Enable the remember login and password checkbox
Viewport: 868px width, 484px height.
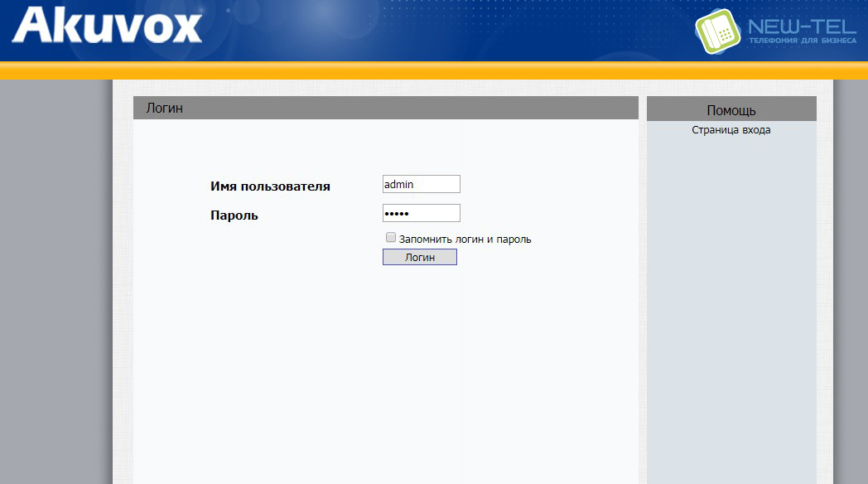pos(391,238)
